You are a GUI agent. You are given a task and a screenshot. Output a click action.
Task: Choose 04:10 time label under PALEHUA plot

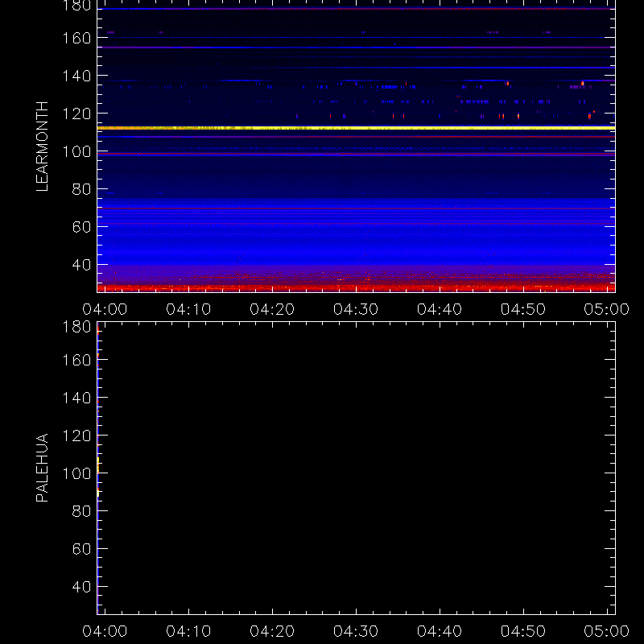(x=188, y=631)
